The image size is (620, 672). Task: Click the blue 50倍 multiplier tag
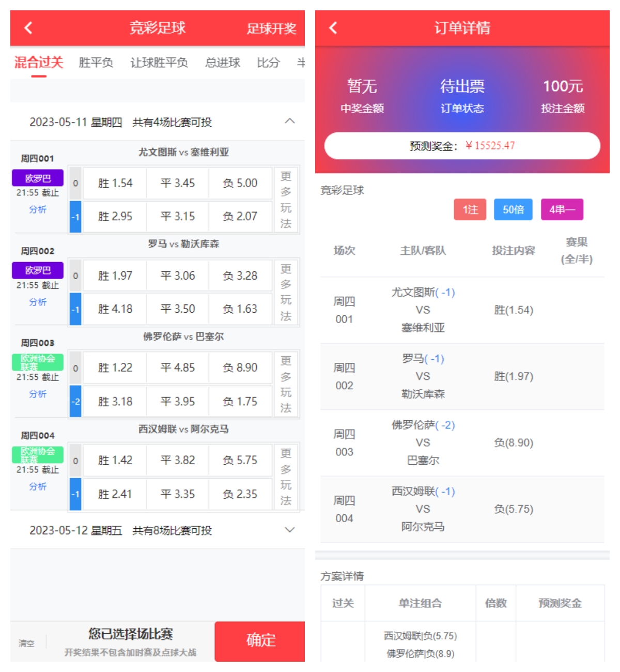coord(513,209)
